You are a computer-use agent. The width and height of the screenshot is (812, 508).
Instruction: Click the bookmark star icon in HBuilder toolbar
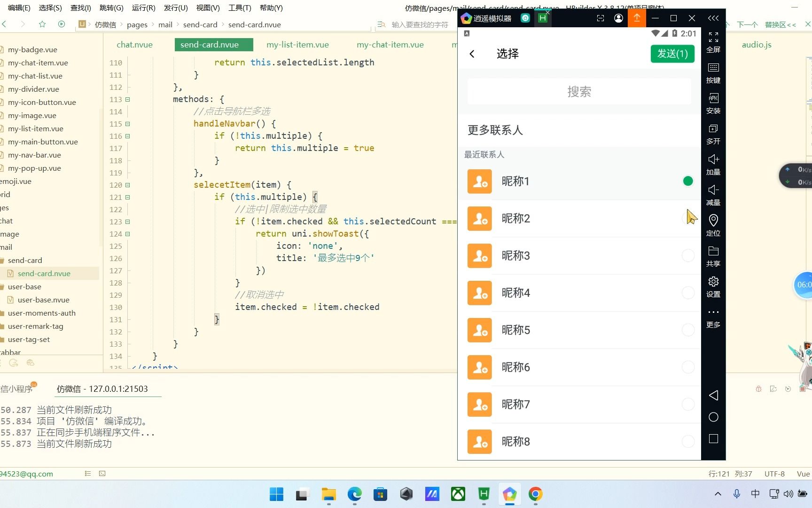tap(42, 24)
